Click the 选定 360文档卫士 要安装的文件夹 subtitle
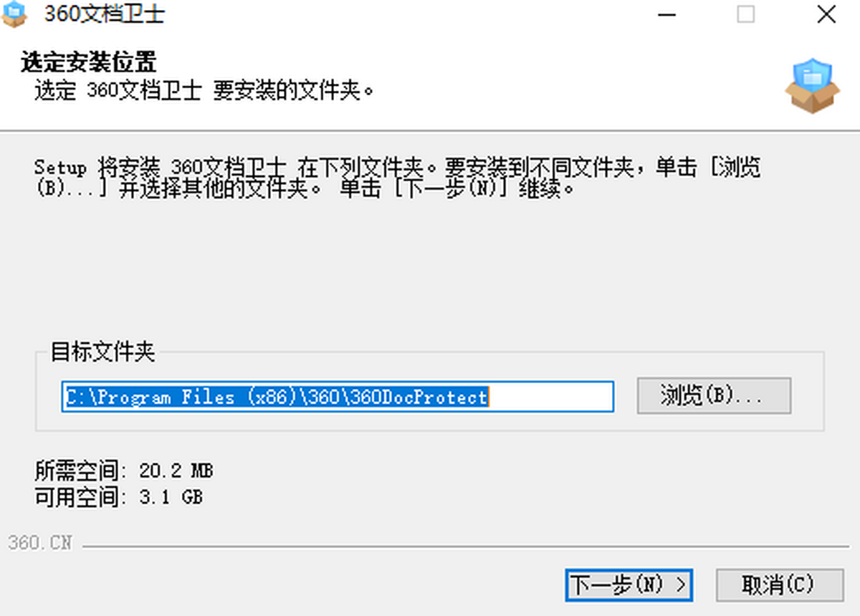The width and height of the screenshot is (860, 616). (205, 92)
